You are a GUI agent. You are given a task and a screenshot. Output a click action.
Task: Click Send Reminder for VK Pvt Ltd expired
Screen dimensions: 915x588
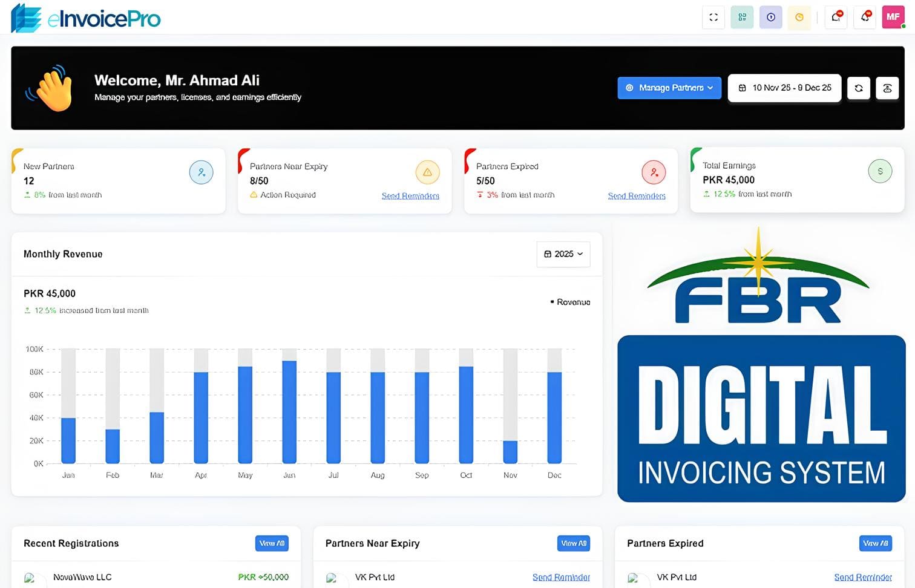pos(863,578)
